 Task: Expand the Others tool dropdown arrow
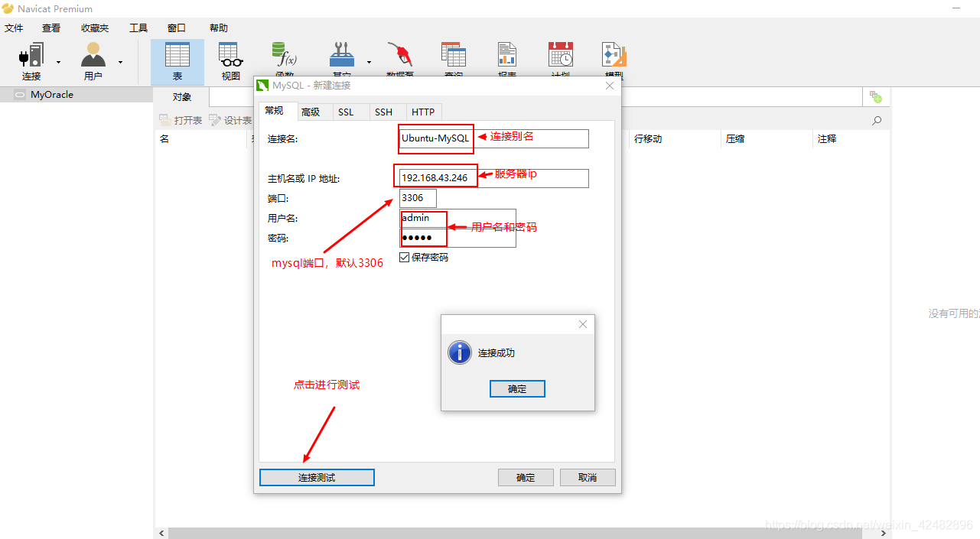pos(369,62)
